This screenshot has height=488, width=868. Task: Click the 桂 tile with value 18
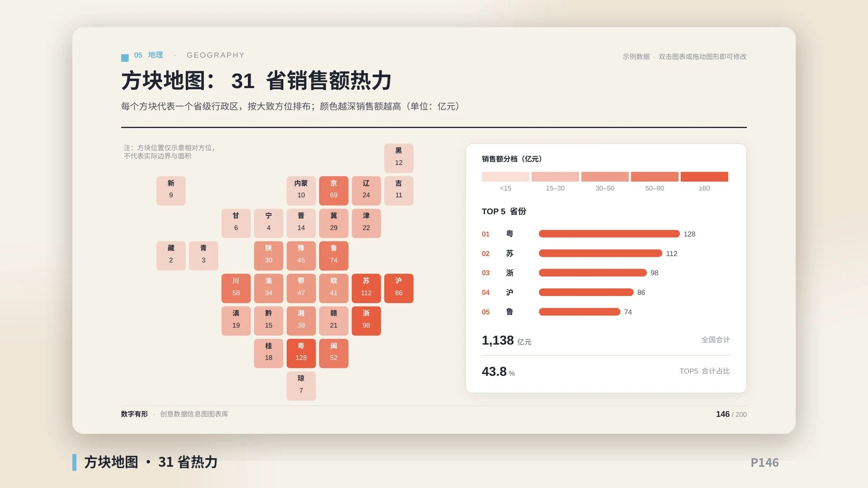click(269, 353)
